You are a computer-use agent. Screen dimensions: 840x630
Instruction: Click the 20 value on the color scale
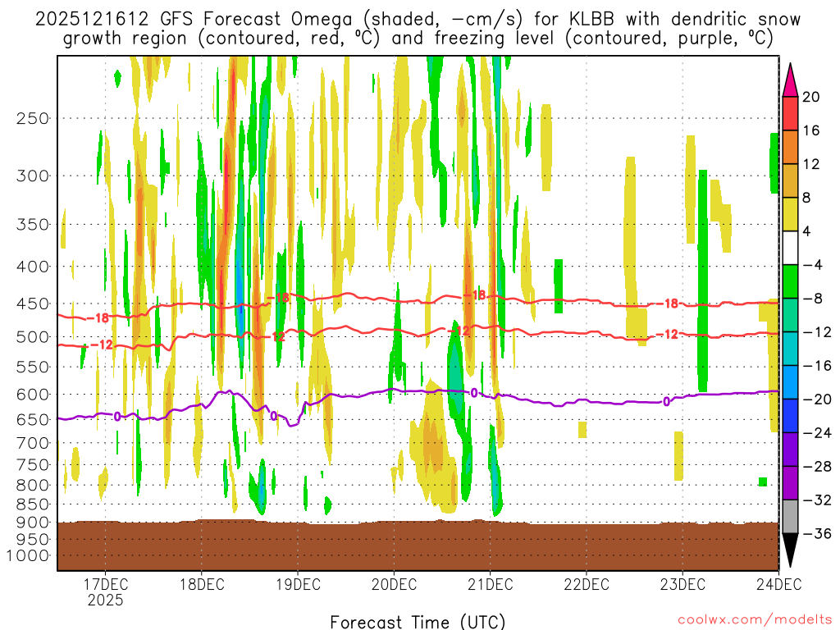click(x=811, y=97)
